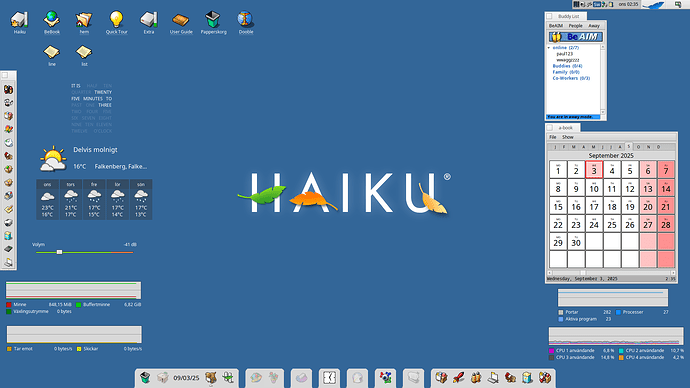Collapse the online group in Buddy List
The image size is (690, 388).
point(549,48)
